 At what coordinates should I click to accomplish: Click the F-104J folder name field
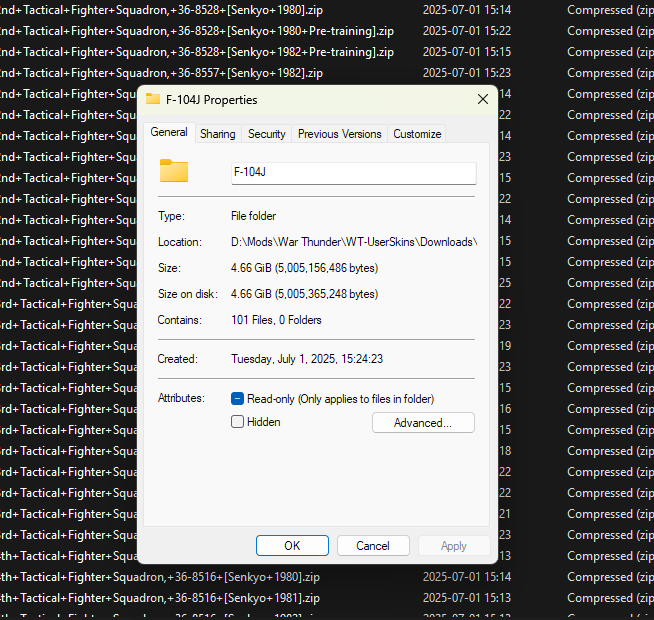(354, 173)
